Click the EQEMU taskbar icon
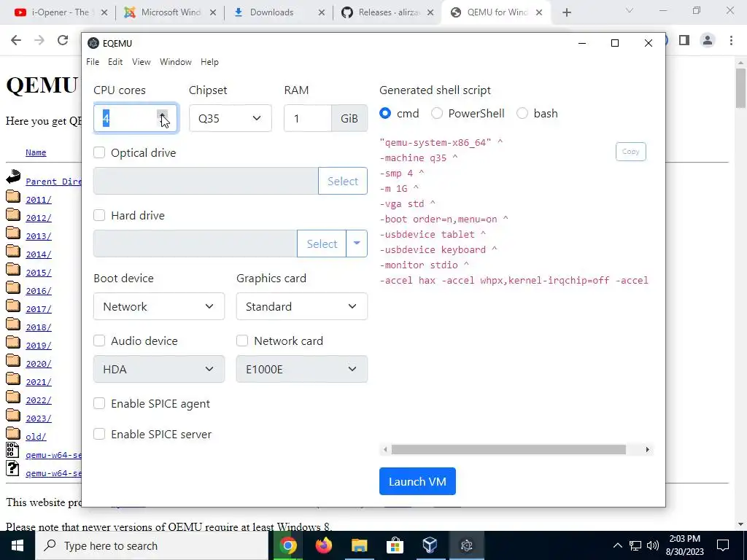 click(x=466, y=545)
